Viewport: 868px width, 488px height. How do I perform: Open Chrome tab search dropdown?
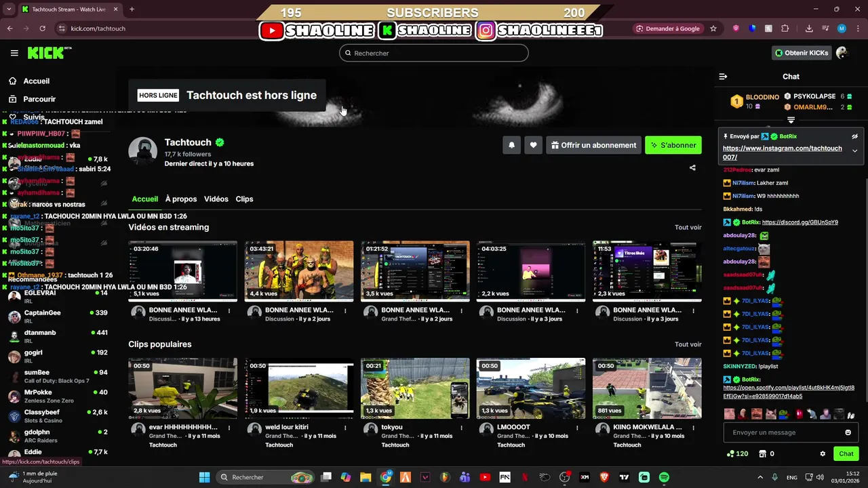[x=9, y=9]
